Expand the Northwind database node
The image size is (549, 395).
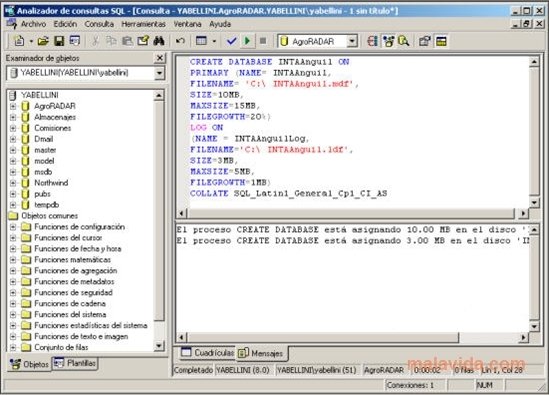click(x=13, y=183)
